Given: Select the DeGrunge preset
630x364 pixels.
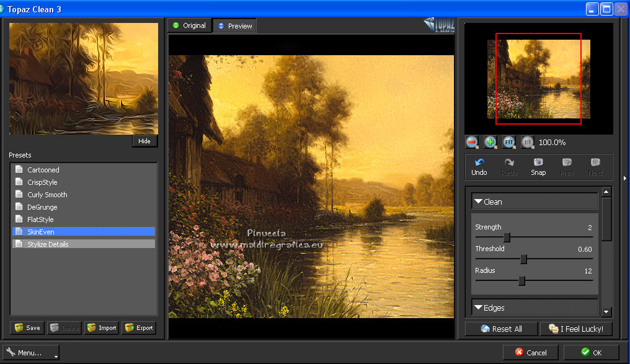Looking at the screenshot, I should coord(84,207).
